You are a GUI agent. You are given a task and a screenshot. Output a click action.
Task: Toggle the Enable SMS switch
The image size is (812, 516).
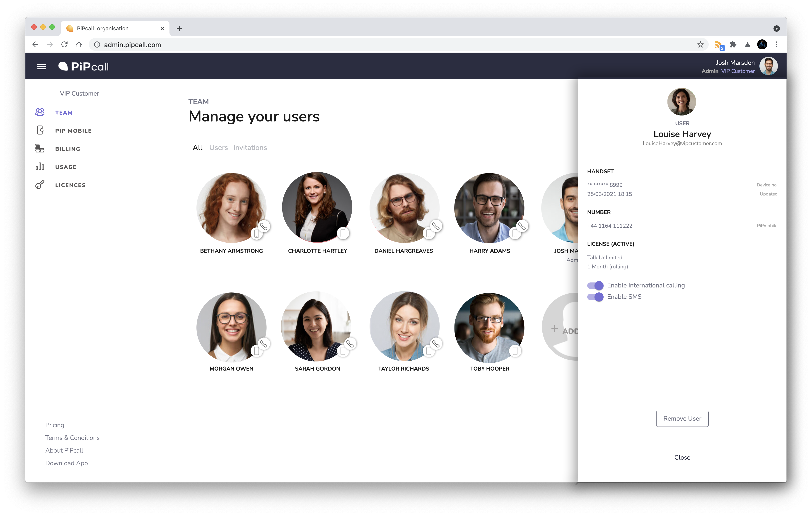(x=595, y=297)
